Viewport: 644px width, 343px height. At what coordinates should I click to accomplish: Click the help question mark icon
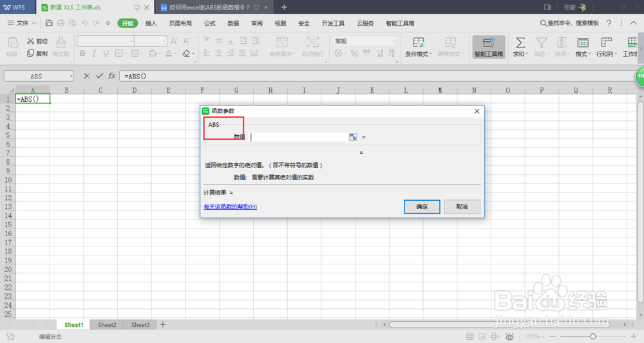click(x=609, y=23)
